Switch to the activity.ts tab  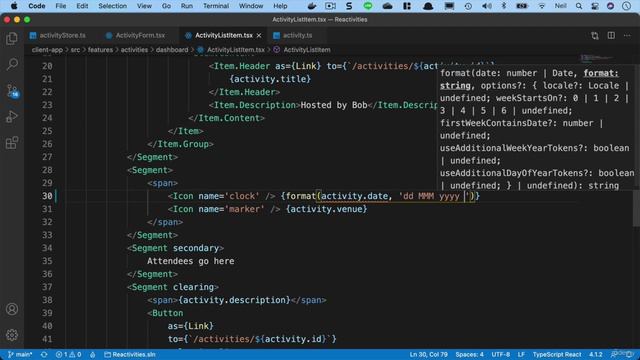pyautogui.click(x=297, y=36)
